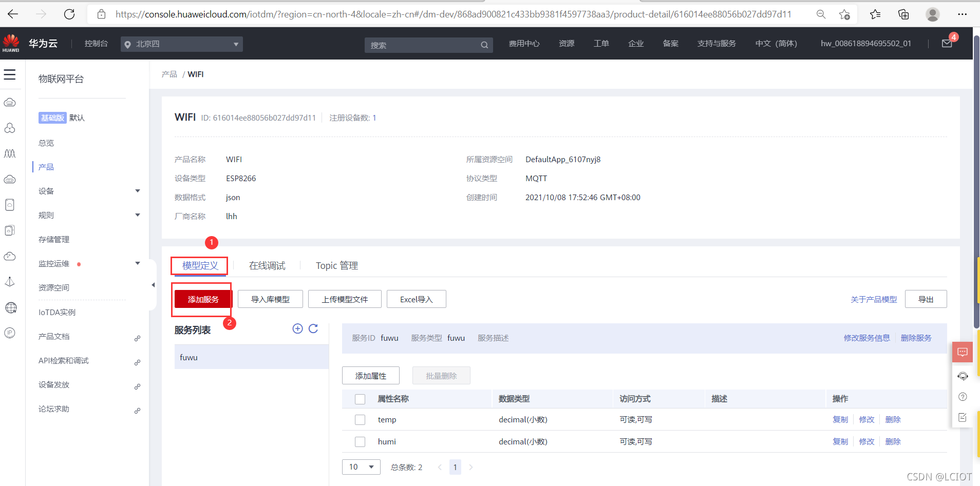Click 修改 for the humi property
This screenshot has width=980, height=486.
[866, 441]
